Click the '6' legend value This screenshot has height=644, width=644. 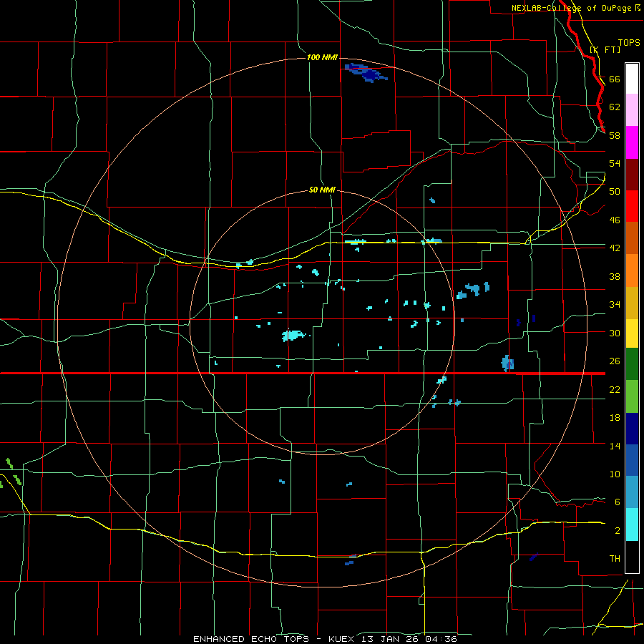coord(618,502)
